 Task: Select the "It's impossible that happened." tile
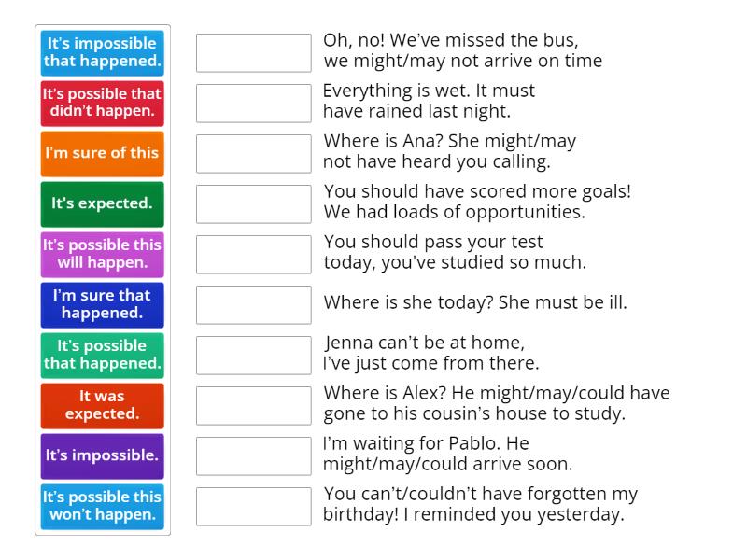(x=102, y=53)
